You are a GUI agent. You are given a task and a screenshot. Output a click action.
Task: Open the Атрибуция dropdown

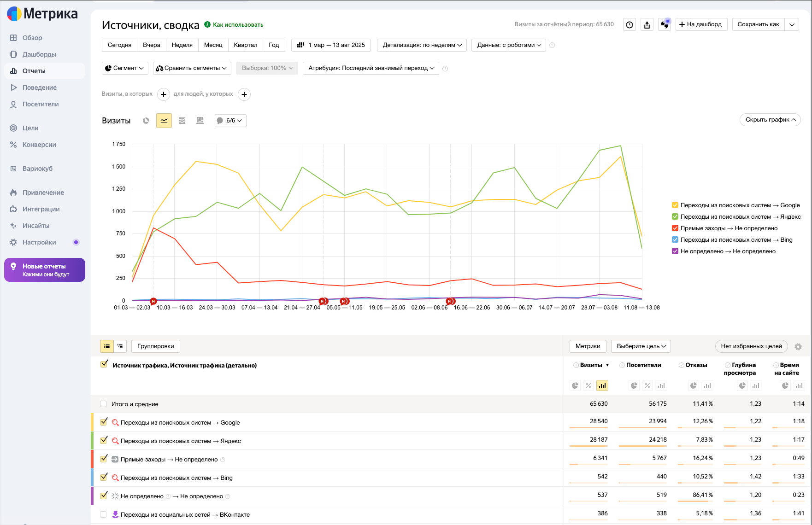click(371, 68)
